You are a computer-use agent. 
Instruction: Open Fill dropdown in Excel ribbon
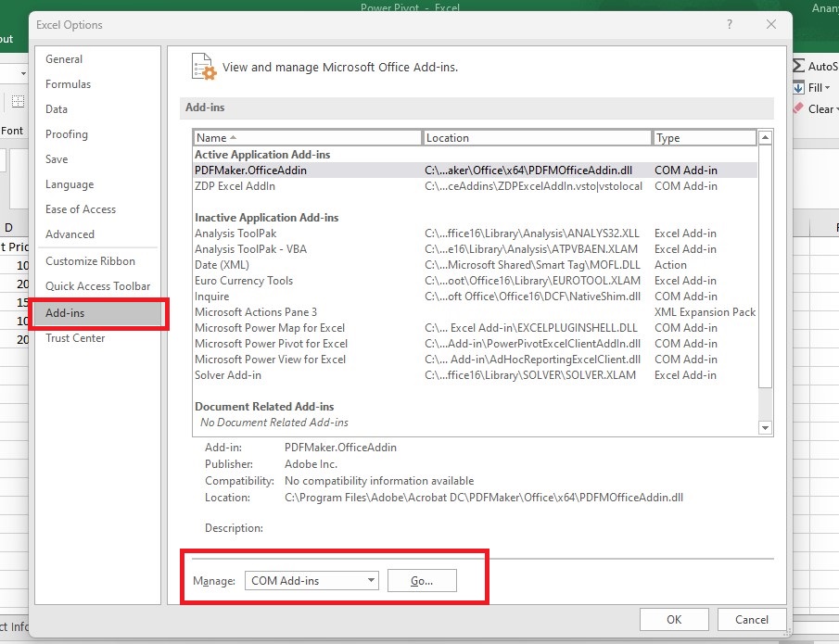[819, 88]
